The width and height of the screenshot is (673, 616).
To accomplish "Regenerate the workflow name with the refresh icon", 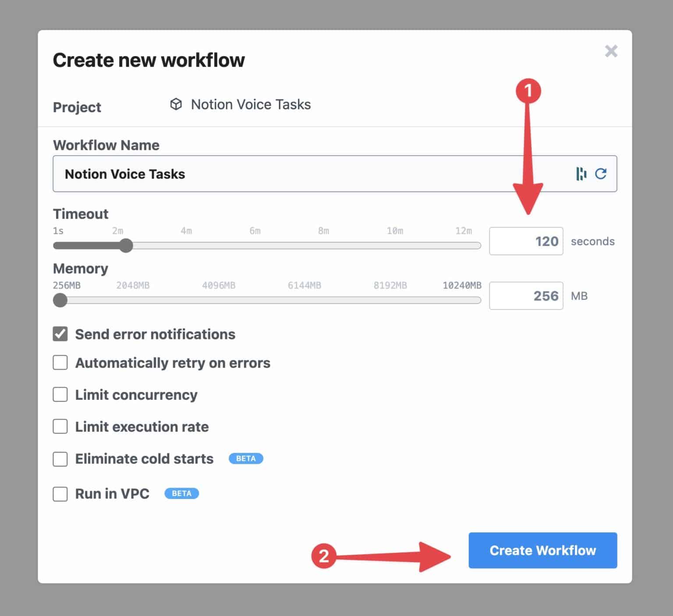I will [x=601, y=174].
